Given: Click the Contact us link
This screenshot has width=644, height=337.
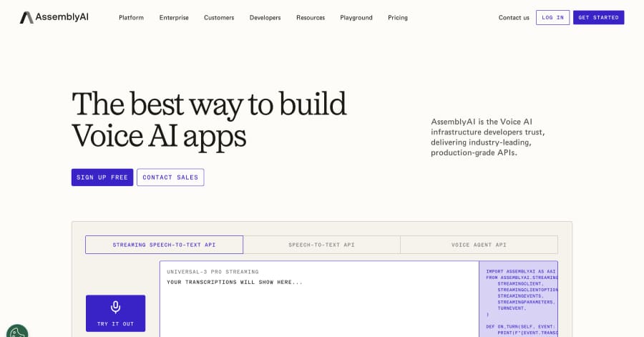Looking at the screenshot, I should [x=514, y=18].
